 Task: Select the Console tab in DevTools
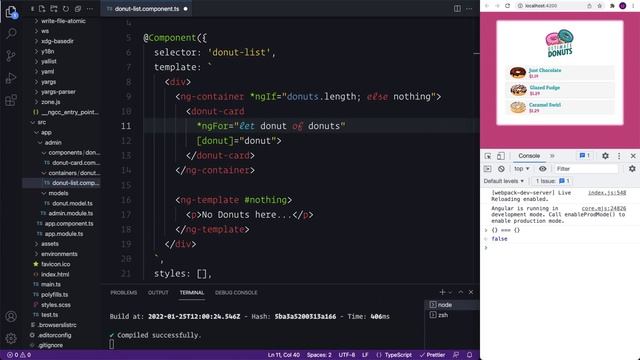[x=529, y=156]
